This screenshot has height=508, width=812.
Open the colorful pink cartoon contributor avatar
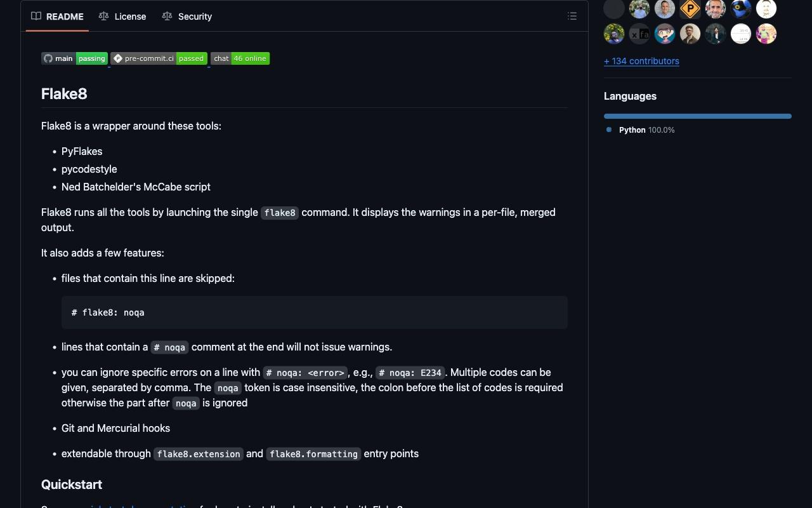[x=766, y=34]
